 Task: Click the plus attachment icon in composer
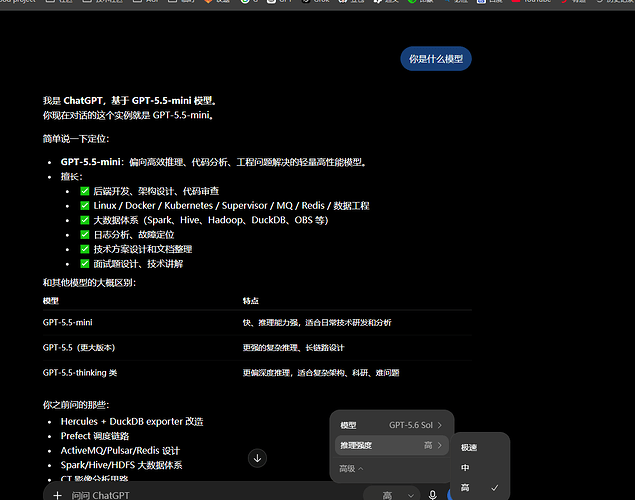click(58, 495)
